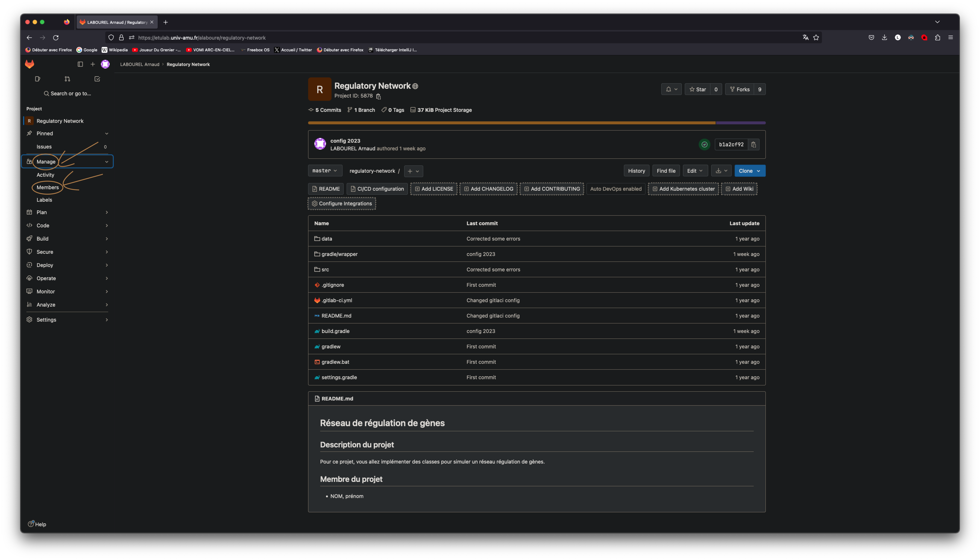Open Firefox downloads icon
The width and height of the screenshot is (980, 560).
(x=884, y=38)
